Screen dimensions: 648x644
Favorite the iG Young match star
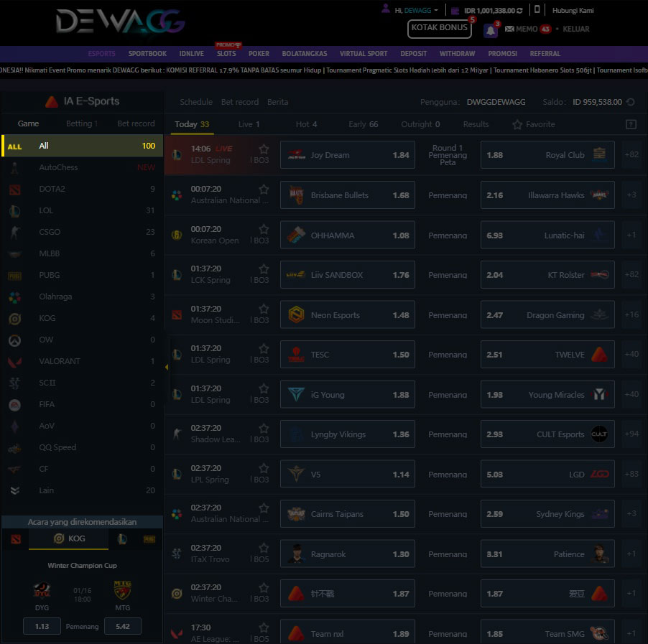click(x=264, y=388)
